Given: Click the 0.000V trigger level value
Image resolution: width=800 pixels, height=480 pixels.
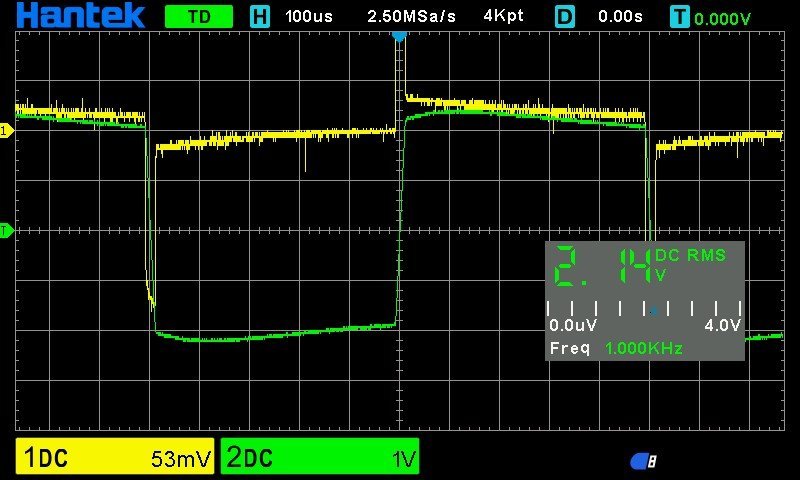Looking at the screenshot, I should pyautogui.click(x=722, y=18).
